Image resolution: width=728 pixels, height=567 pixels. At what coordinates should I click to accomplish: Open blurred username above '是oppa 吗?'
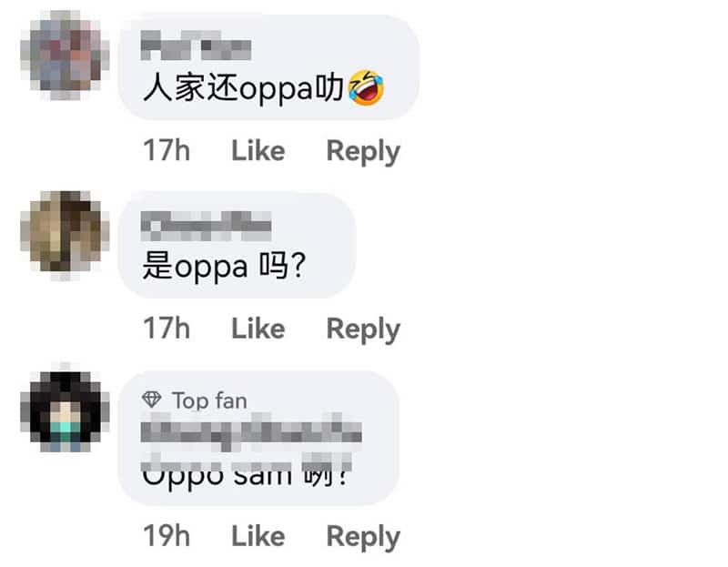207,226
